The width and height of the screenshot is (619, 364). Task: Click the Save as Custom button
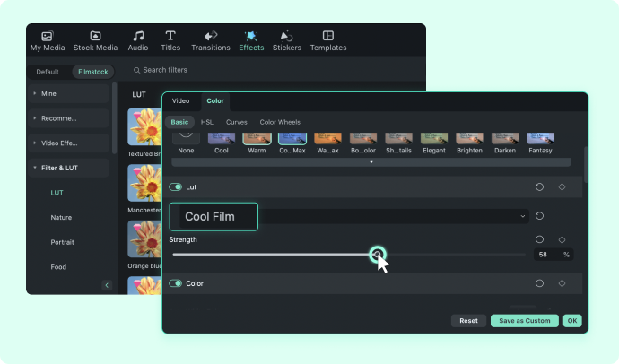click(524, 321)
